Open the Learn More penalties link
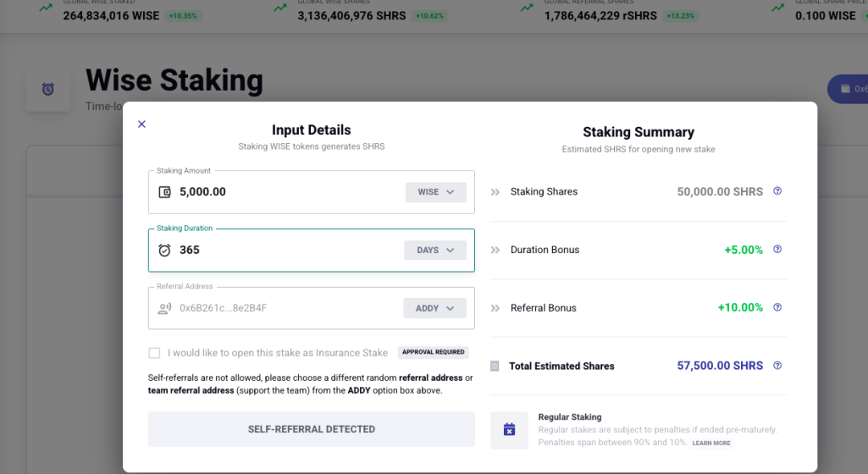 (711, 443)
